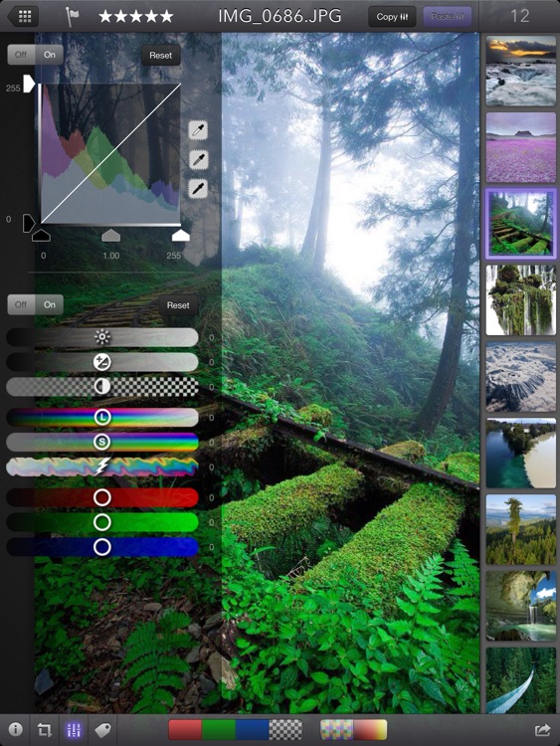This screenshot has height=746, width=560.
Task: Click the histogram curve graph
Action: click(110, 153)
